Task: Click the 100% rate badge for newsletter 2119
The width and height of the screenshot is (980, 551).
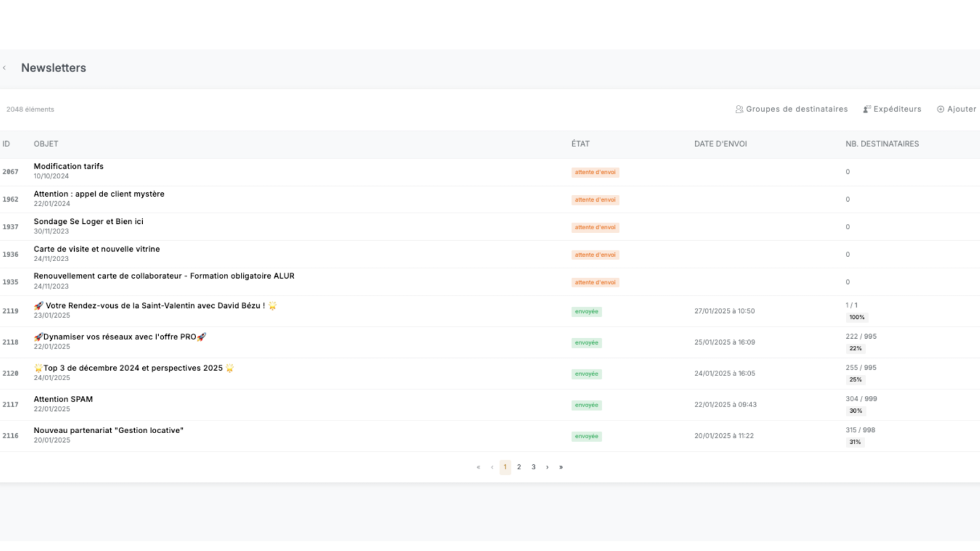Action: (x=857, y=317)
